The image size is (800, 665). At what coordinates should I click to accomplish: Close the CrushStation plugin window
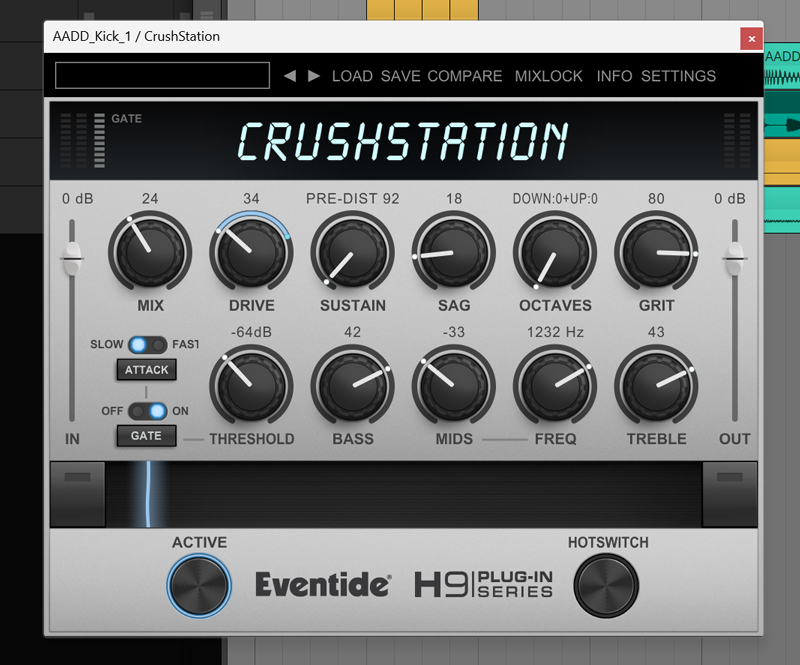(x=752, y=39)
